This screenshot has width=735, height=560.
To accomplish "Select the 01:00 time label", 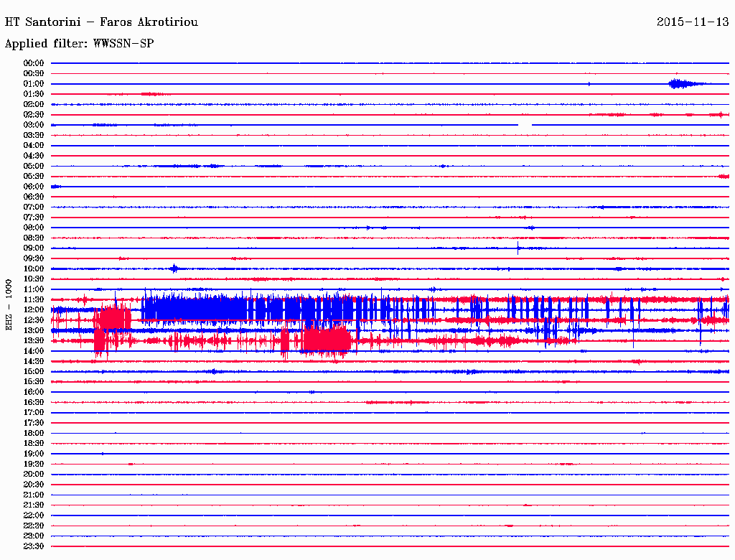I will click(x=33, y=83).
